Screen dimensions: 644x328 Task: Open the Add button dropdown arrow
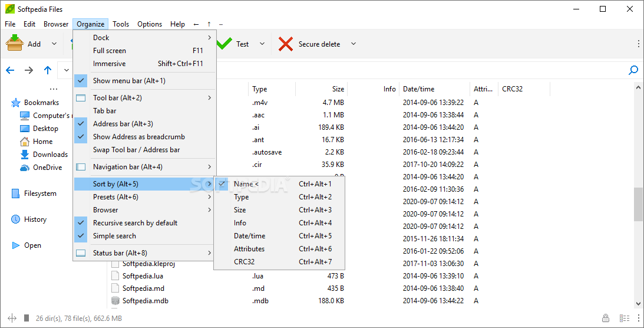pos(54,44)
